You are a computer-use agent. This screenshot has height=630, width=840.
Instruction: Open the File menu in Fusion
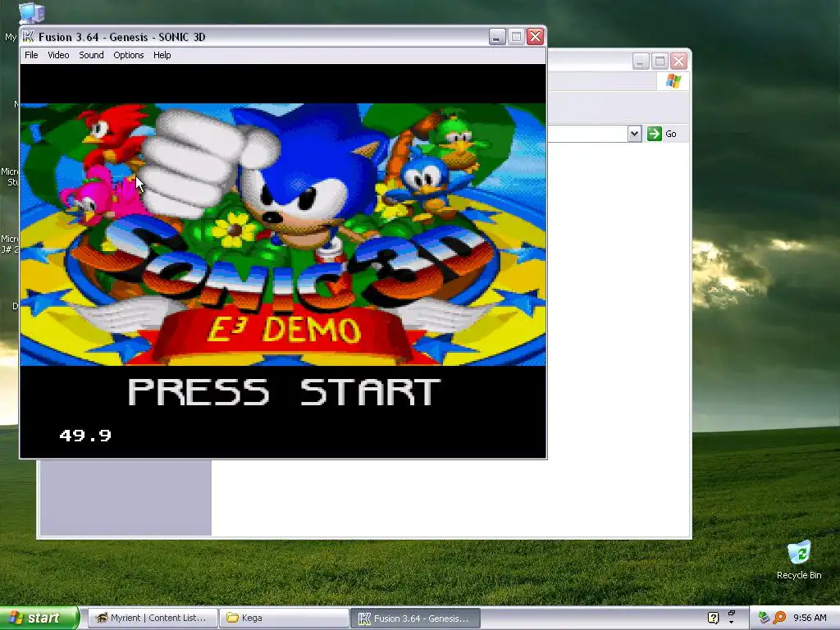(x=31, y=55)
